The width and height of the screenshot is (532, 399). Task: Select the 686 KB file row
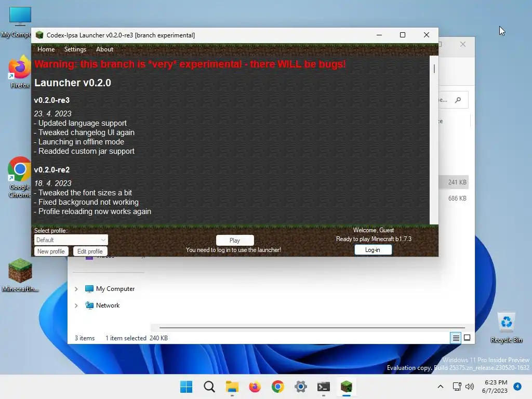pyautogui.click(x=454, y=198)
